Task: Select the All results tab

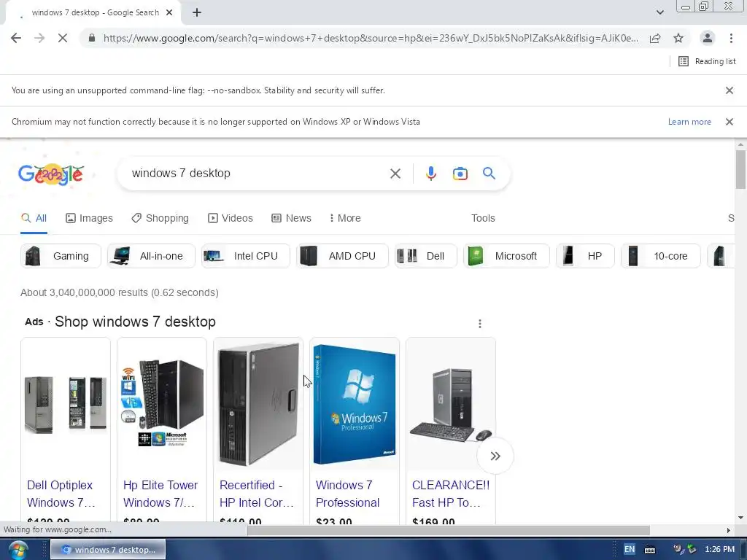Action: pos(34,218)
